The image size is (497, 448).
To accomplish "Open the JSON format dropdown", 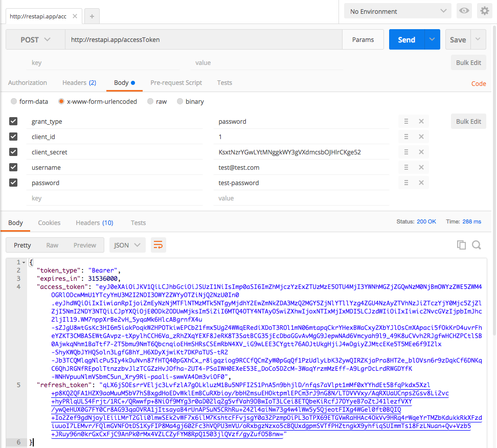I will tap(127, 245).
